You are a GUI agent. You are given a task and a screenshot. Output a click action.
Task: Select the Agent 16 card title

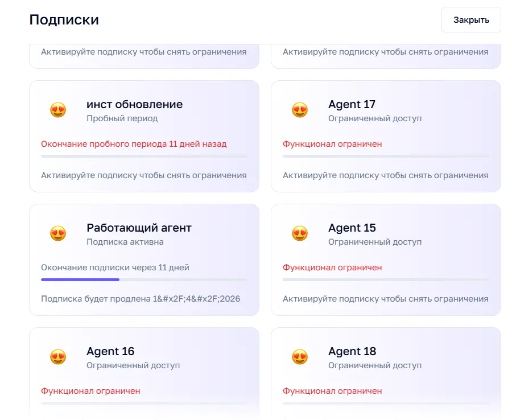(110, 351)
